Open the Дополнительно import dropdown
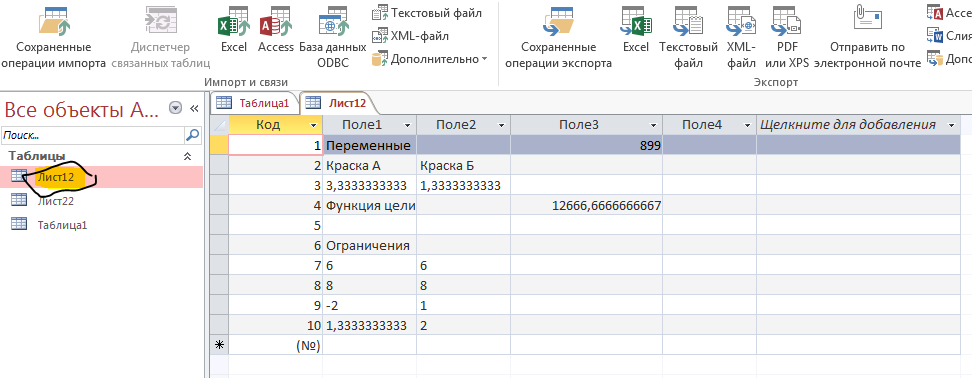This screenshot has width=972, height=378. [x=430, y=59]
